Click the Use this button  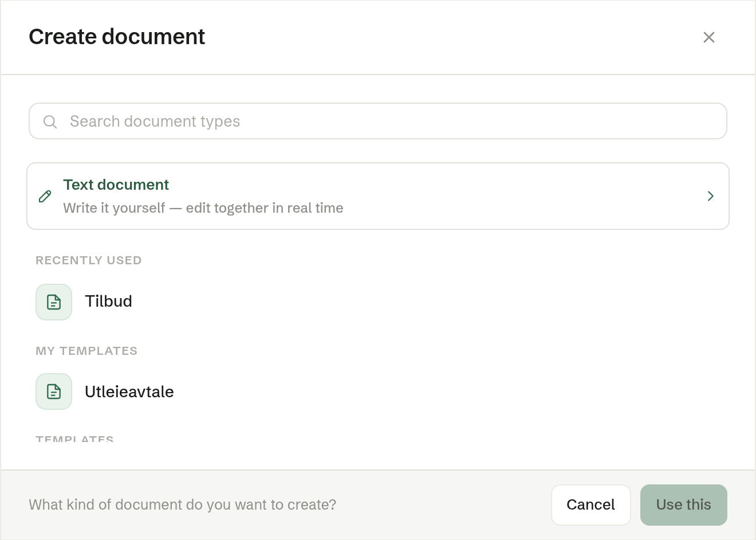pyautogui.click(x=684, y=505)
